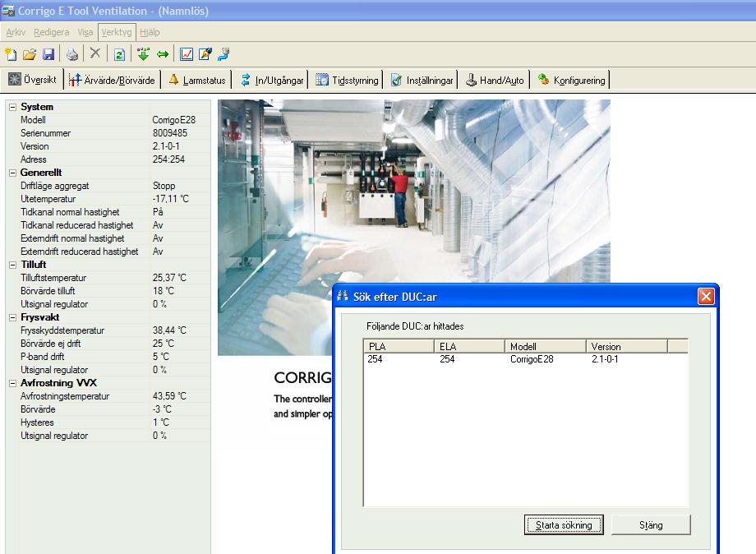Switch to the Ärvärde/Börvärde tab
The image size is (756, 554).
112,80
